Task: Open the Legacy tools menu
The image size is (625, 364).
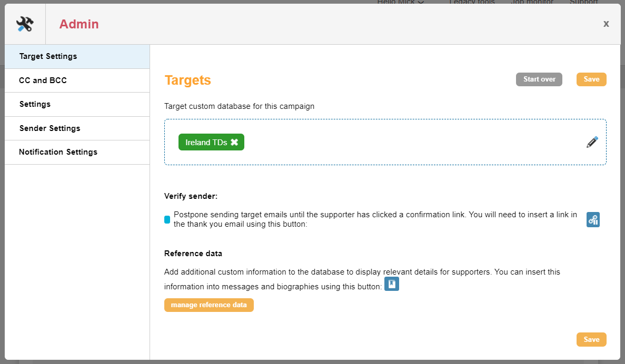Action: (x=471, y=3)
